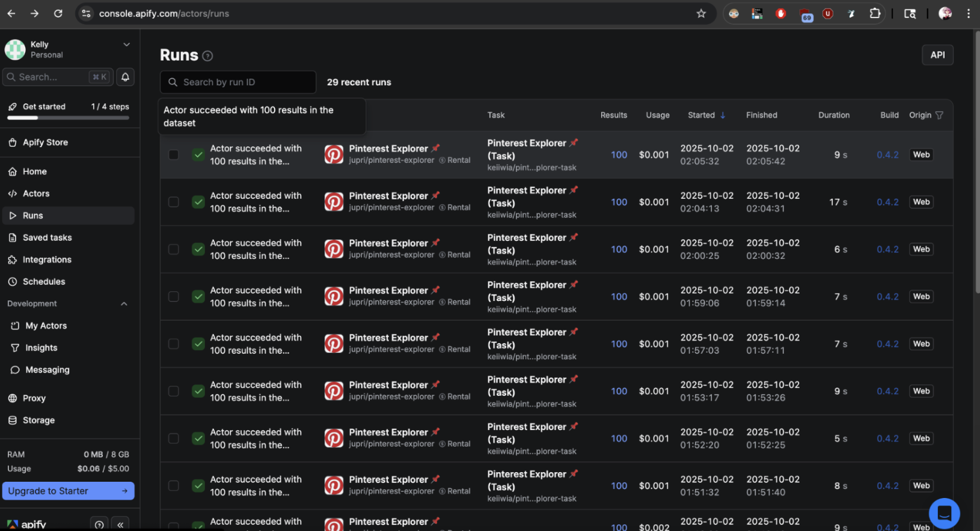Collapse the sidebar with double chevron
The width and height of the screenshot is (980, 531).
pyautogui.click(x=120, y=524)
